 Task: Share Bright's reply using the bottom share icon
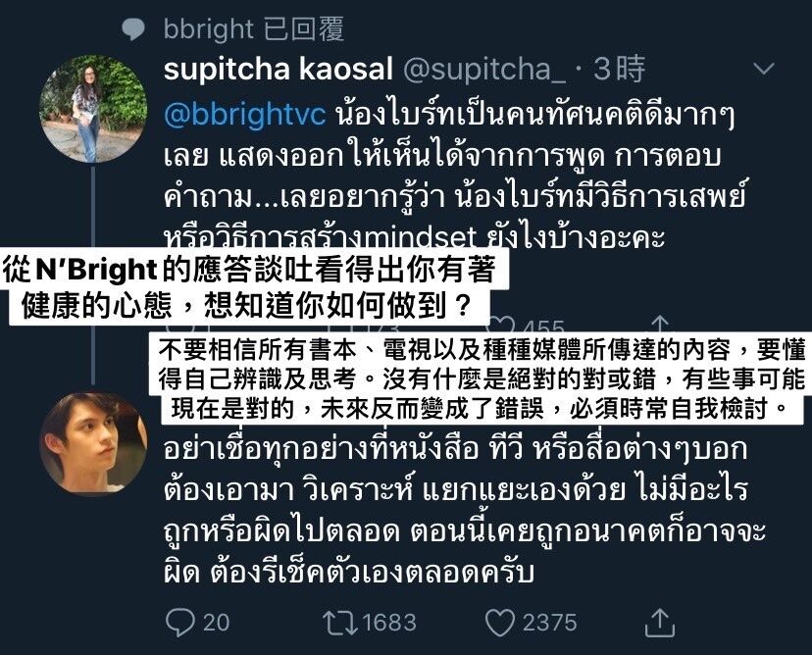pyautogui.click(x=659, y=622)
